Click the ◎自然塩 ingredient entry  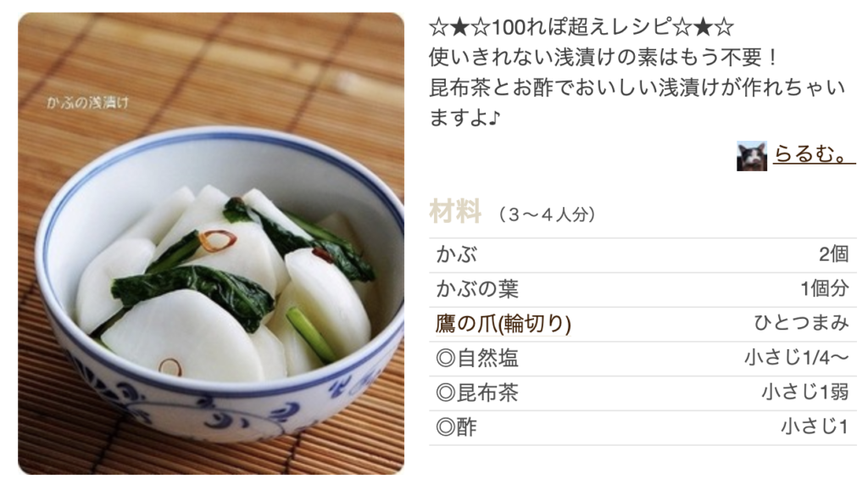click(x=477, y=359)
